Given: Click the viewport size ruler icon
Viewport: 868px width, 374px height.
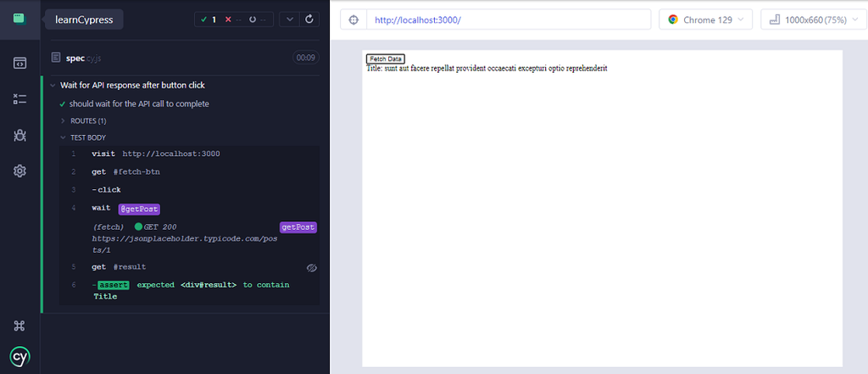Looking at the screenshot, I should coord(775,20).
